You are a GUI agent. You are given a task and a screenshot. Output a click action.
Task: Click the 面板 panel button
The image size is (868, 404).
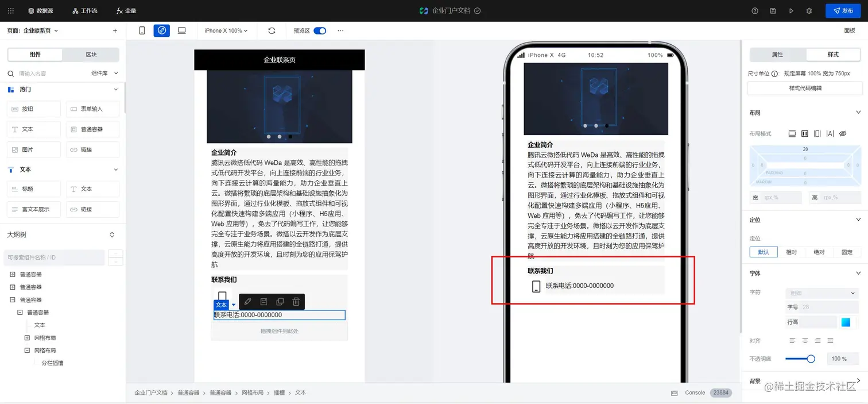(849, 31)
